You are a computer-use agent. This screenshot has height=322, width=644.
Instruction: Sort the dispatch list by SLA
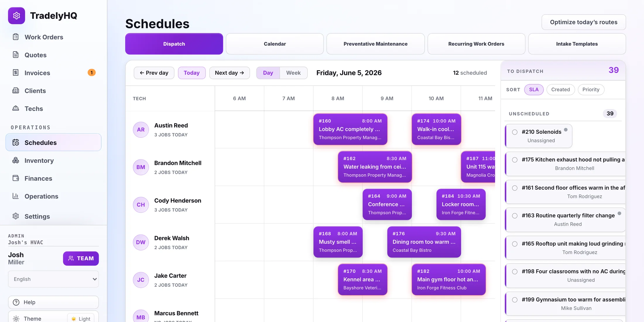click(534, 89)
